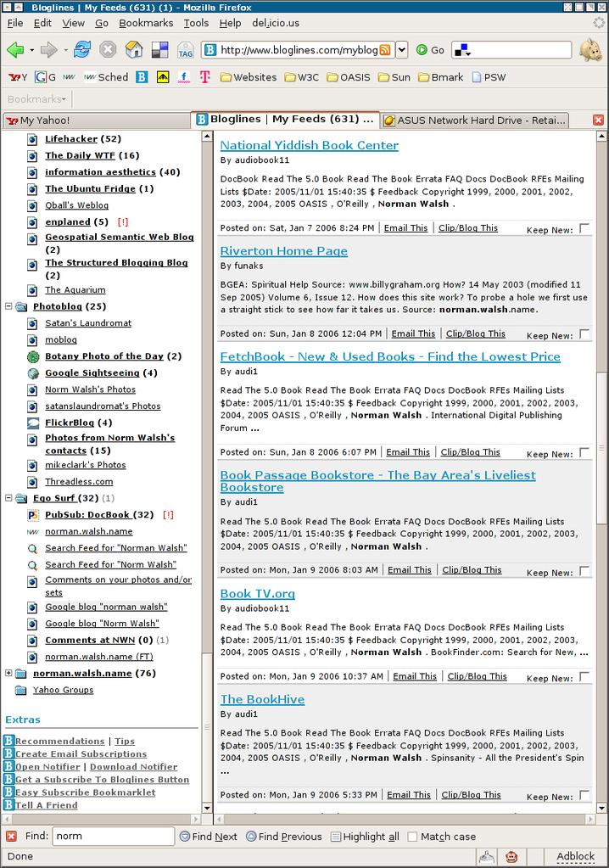Toggle Keep New for FetchBook post
The height and width of the screenshot is (868, 609).
coord(584,452)
